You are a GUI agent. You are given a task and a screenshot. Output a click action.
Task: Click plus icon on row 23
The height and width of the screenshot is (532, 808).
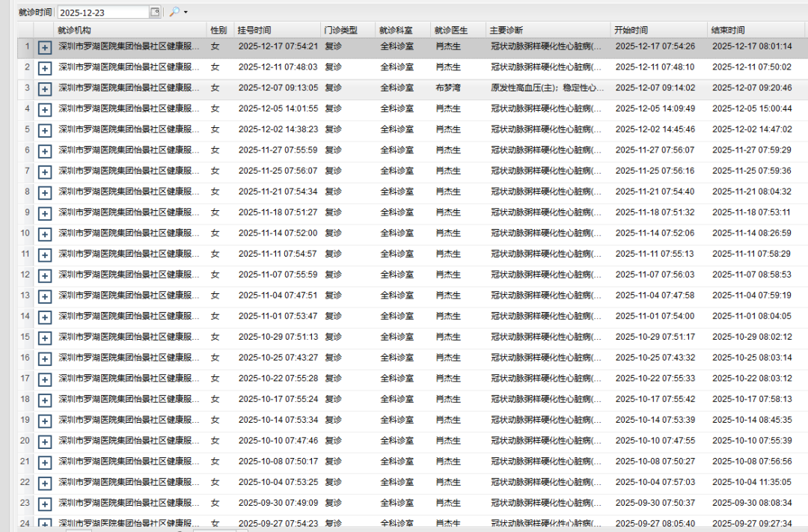[45, 504]
